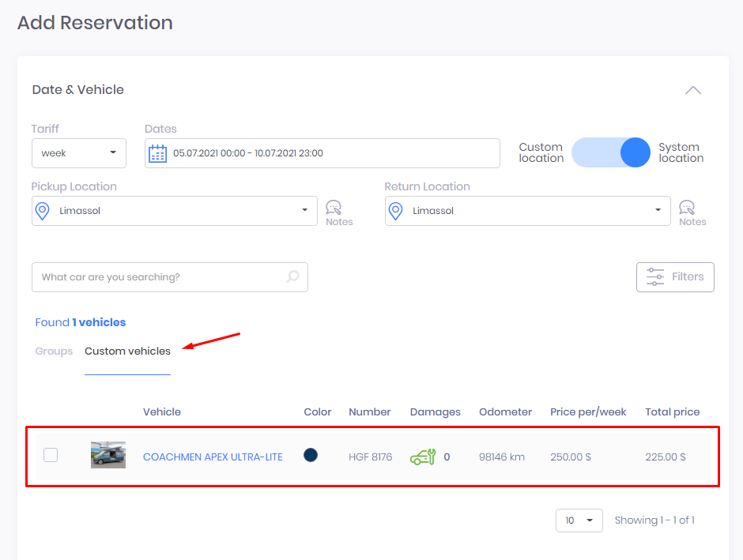The image size is (743, 560).
Task: Open the calendar icon in Dates field
Action: tap(157, 153)
